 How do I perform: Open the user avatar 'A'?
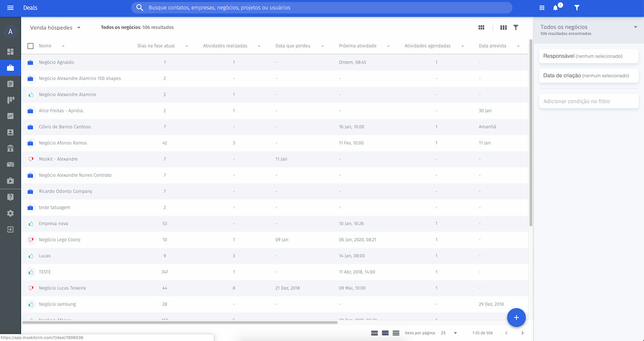click(x=10, y=32)
